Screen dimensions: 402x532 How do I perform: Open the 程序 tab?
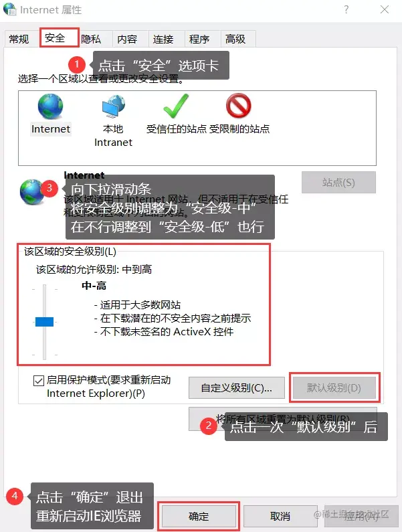point(199,39)
